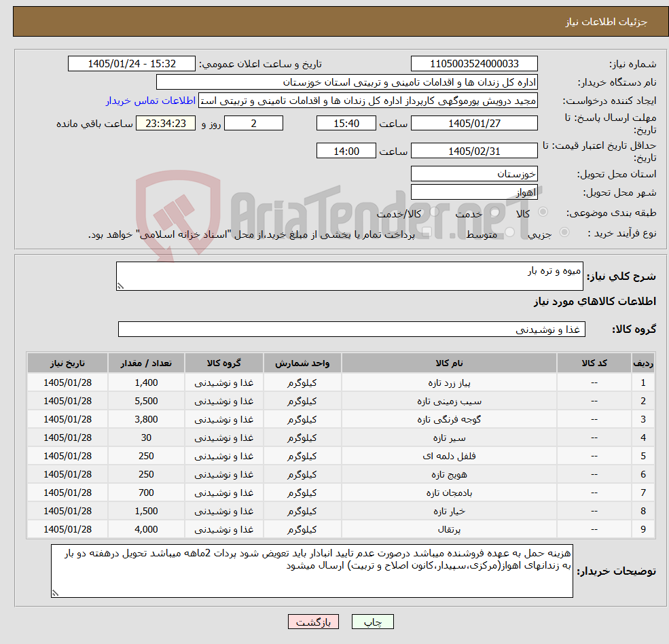Click the quantity 3,800 cell
Screen dimensions: 669x644
pos(146,420)
